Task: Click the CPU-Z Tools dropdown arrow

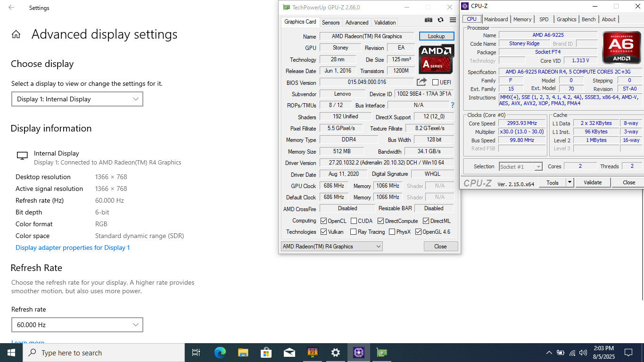Action: (x=570, y=182)
